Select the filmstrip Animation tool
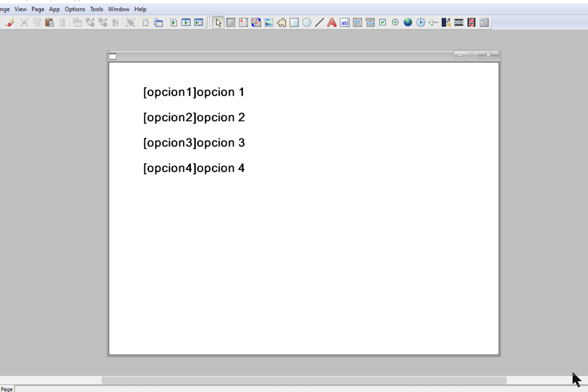The image size is (588, 392). click(459, 22)
